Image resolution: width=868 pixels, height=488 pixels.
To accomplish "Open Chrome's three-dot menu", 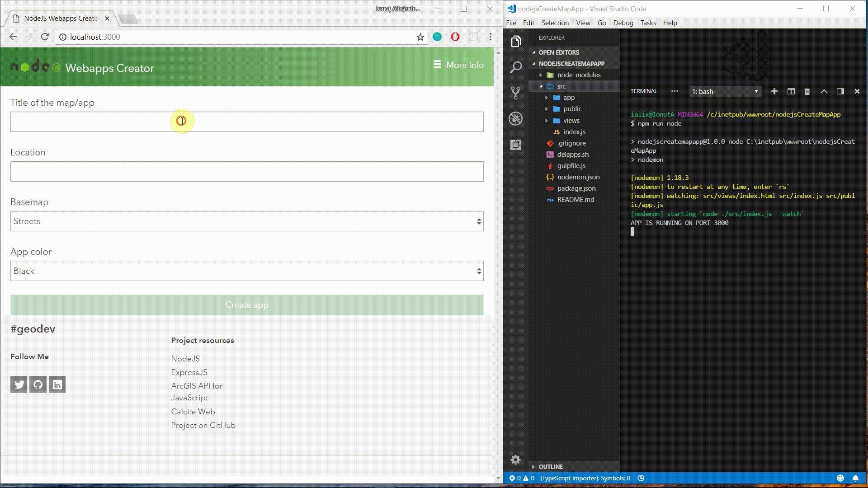I will (491, 37).
